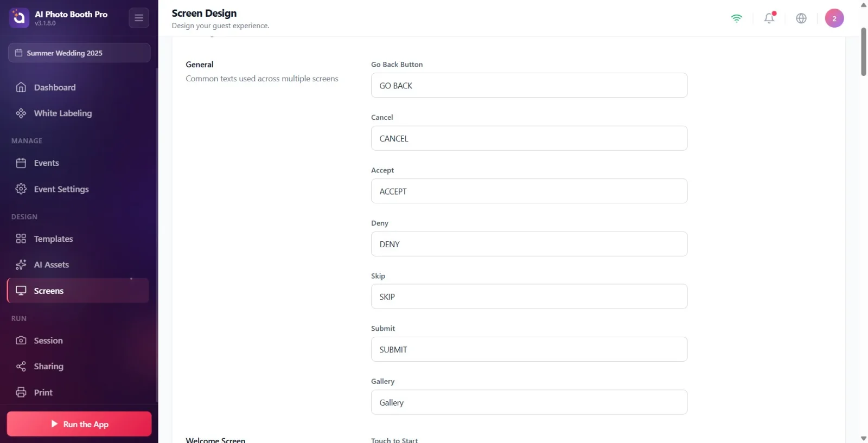Click the Events calendar icon
This screenshot has width=868, height=443.
[21, 163]
